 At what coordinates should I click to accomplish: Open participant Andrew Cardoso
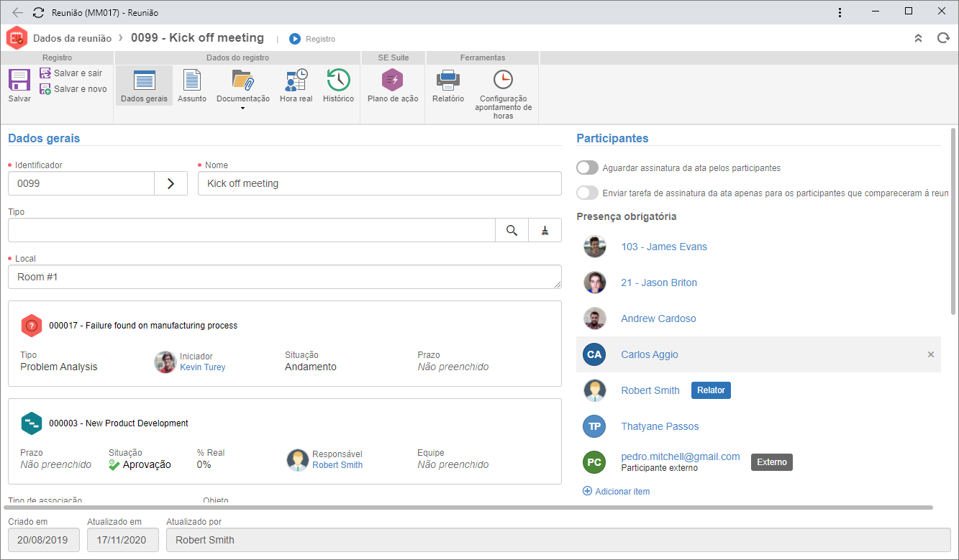(x=658, y=318)
